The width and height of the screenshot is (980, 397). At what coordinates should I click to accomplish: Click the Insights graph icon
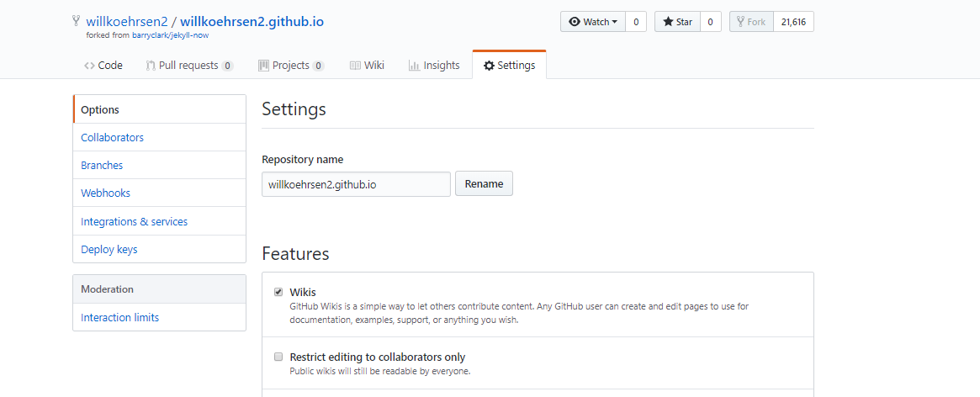(414, 66)
